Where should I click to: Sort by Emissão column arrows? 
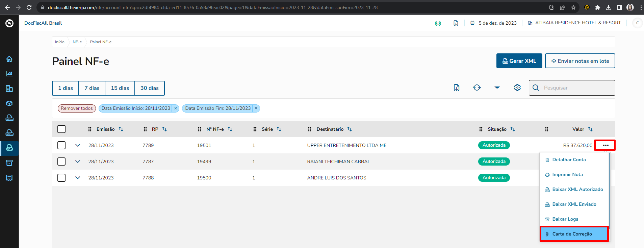tap(121, 129)
